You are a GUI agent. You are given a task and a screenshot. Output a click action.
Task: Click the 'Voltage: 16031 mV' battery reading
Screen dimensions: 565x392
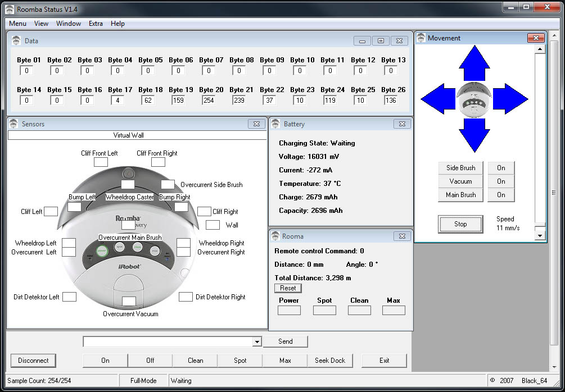pos(309,157)
